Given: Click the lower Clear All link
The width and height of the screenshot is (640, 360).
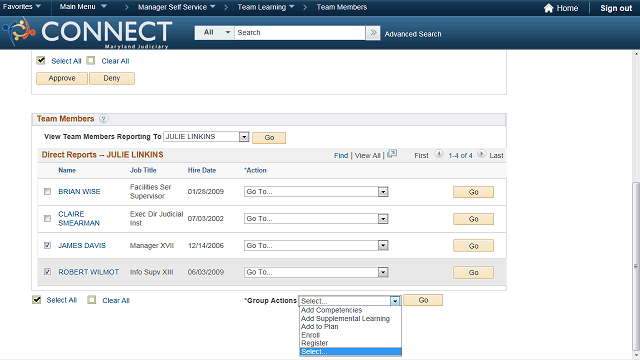Looking at the screenshot, I should click(116, 300).
